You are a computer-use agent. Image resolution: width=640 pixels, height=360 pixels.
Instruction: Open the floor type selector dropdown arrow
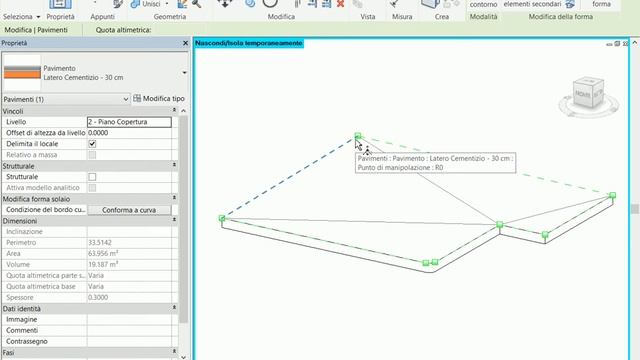(184, 73)
